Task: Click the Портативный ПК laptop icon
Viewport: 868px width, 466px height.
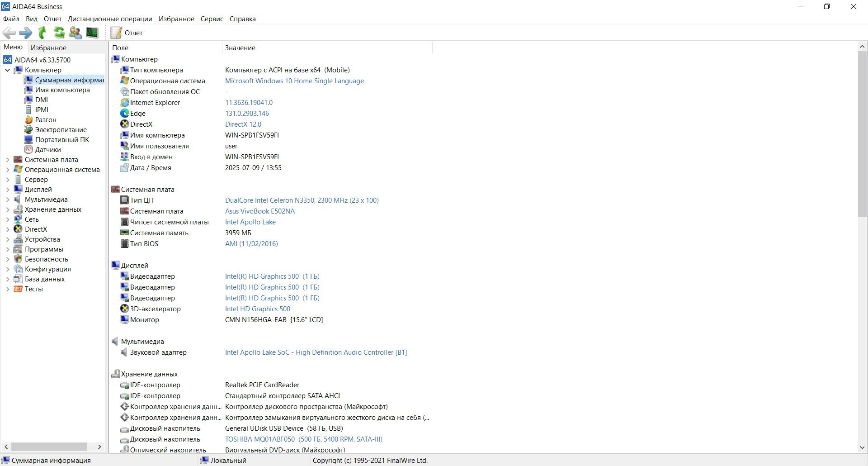Action: pyautogui.click(x=28, y=140)
